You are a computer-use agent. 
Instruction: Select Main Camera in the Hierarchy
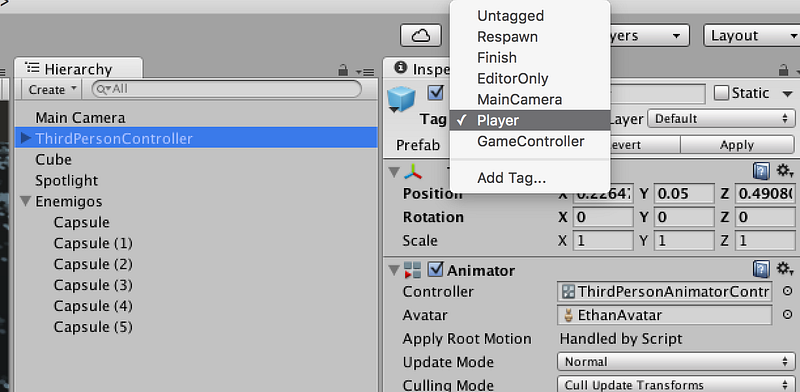(x=196, y=118)
